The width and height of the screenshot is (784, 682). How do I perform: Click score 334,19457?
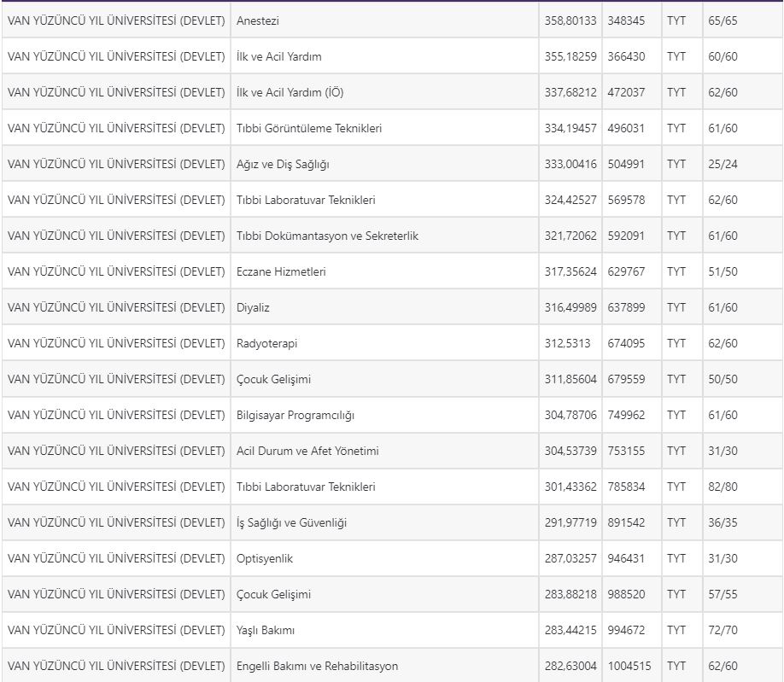tap(570, 128)
